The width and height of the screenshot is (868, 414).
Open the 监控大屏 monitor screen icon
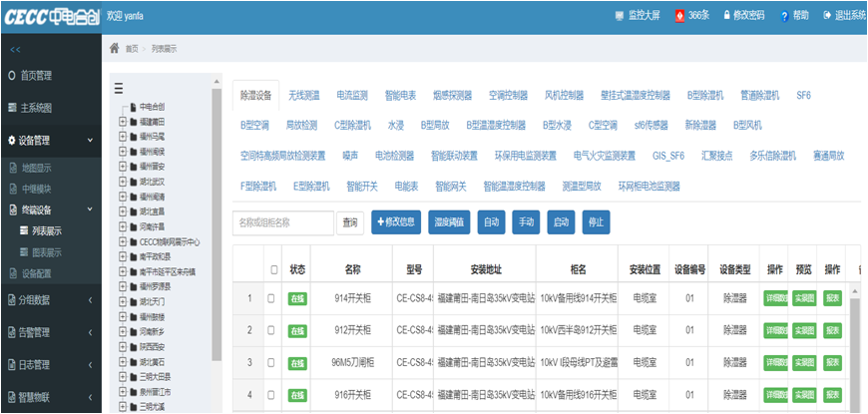tap(620, 15)
